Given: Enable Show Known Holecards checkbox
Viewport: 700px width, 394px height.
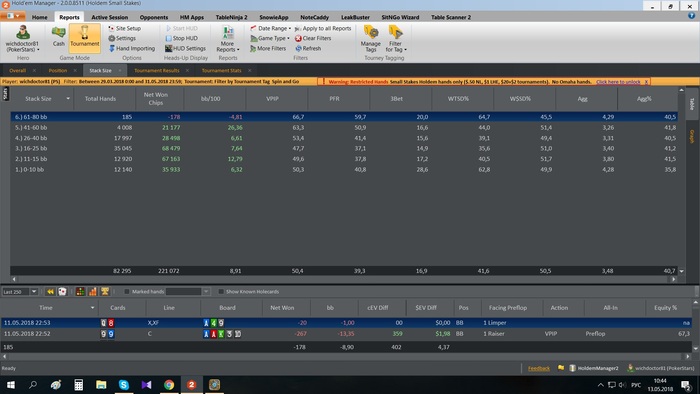Looking at the screenshot, I should 221,291.
